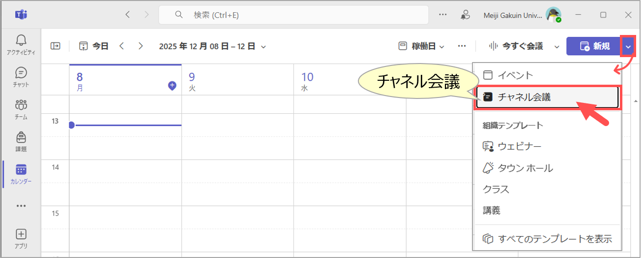Open the Activity (アクティビティ) bell icon

[x=21, y=43]
